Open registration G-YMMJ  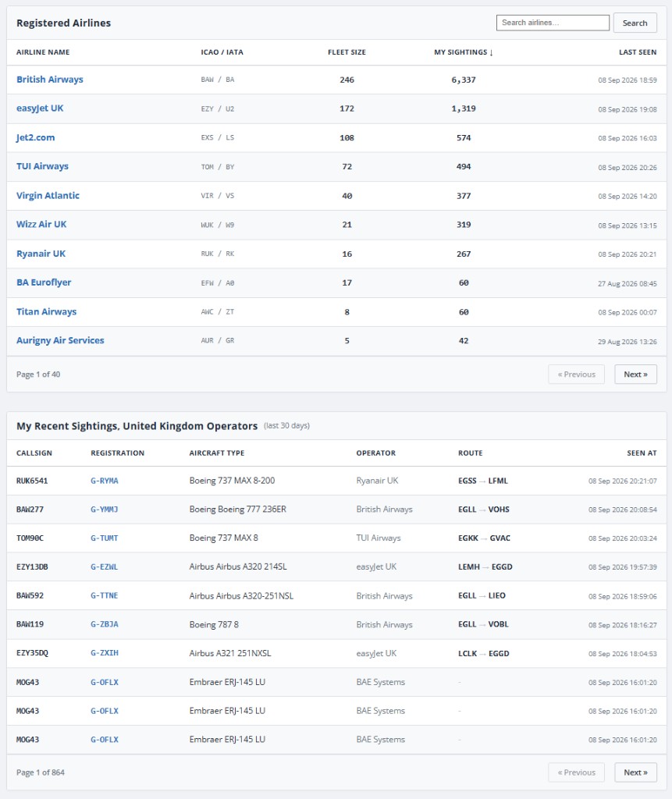click(x=105, y=509)
